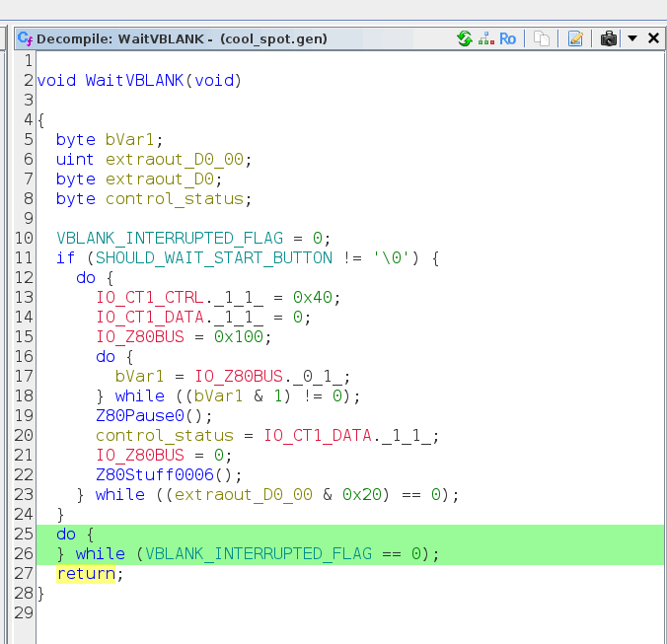667x644 pixels.
Task: Click the copy pages toolbar icon
Action: pos(542,38)
